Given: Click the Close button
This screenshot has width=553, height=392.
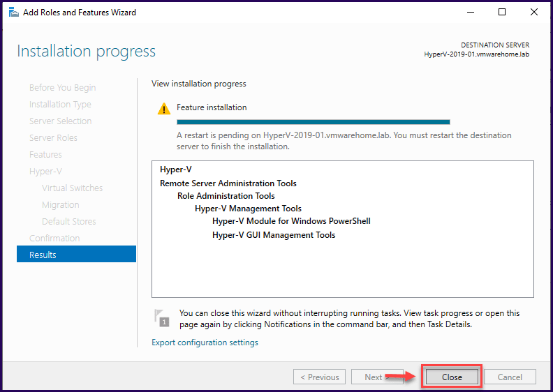Looking at the screenshot, I should [452, 377].
